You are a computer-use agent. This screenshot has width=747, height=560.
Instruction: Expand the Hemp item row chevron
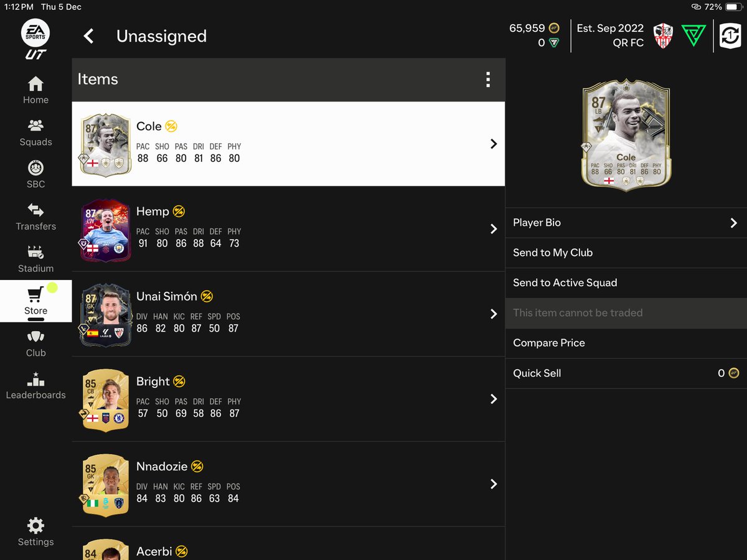pyautogui.click(x=494, y=229)
